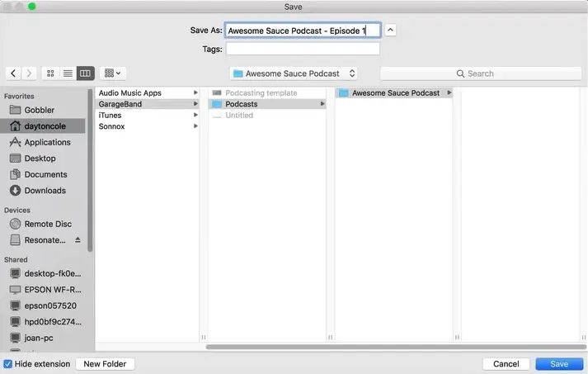Click the Cancel button
Viewport: 588px width, 374px height.
506,364
